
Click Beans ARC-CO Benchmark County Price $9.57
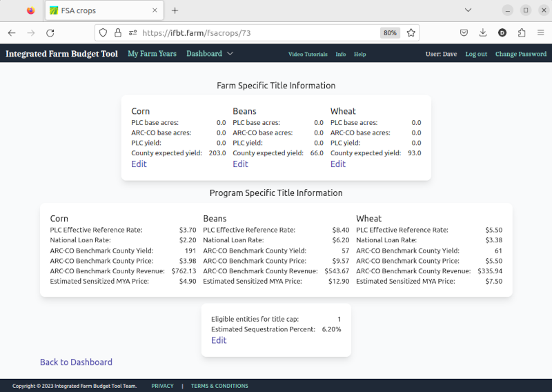pos(341,261)
